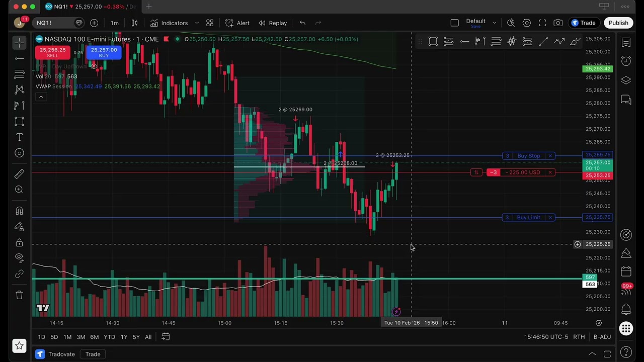Expand the Default layout dropdown arrow
The height and width of the screenshot is (362, 644).
pos(494,23)
